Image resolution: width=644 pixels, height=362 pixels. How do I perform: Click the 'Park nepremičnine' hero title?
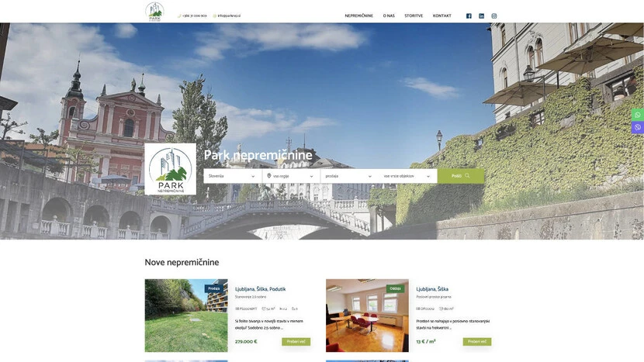point(258,155)
